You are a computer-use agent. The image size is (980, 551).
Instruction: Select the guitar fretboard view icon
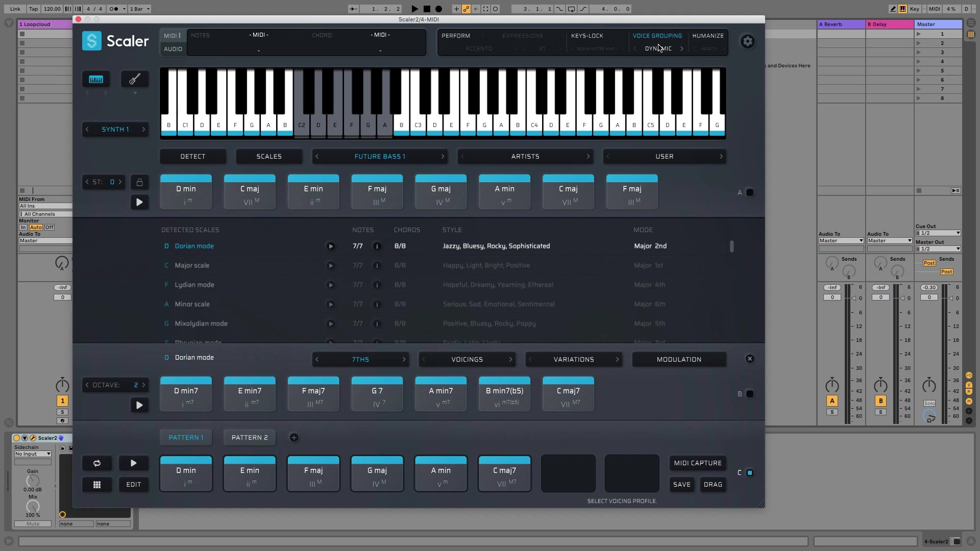134,79
